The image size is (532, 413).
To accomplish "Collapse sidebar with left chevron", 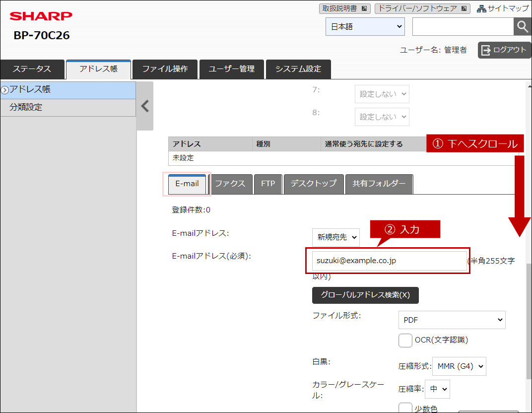I will (x=145, y=106).
